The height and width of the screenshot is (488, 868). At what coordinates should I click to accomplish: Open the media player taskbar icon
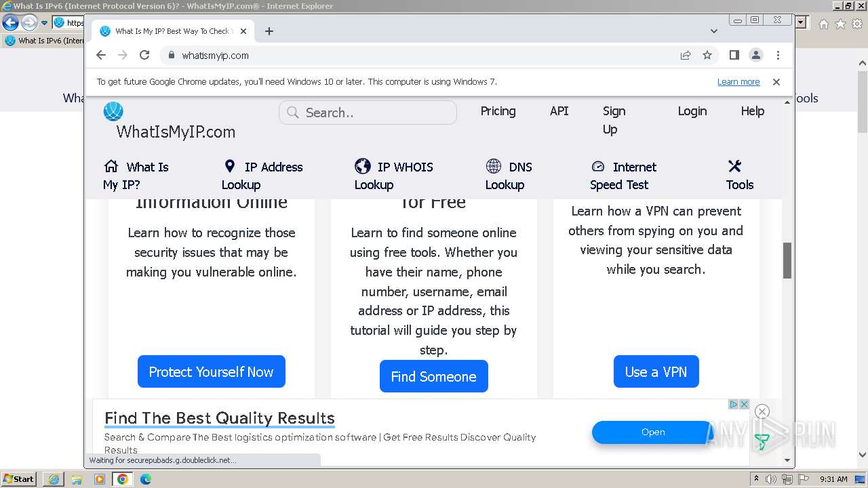click(x=100, y=479)
